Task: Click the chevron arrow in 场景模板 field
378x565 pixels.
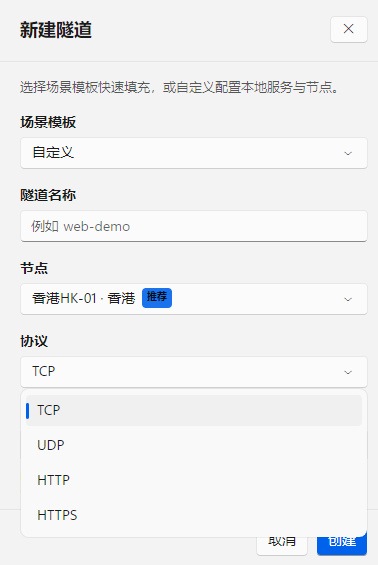Action: coord(348,154)
